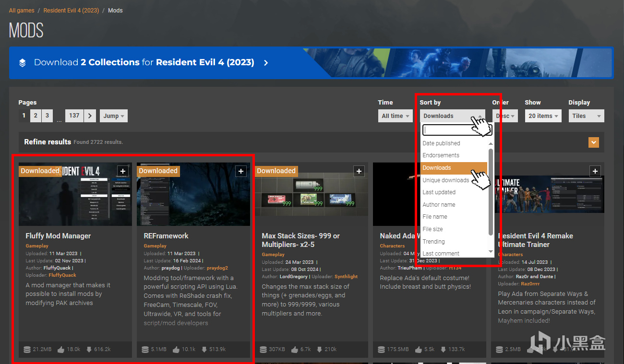Go to page 3
The height and width of the screenshot is (364, 624).
[x=47, y=116]
